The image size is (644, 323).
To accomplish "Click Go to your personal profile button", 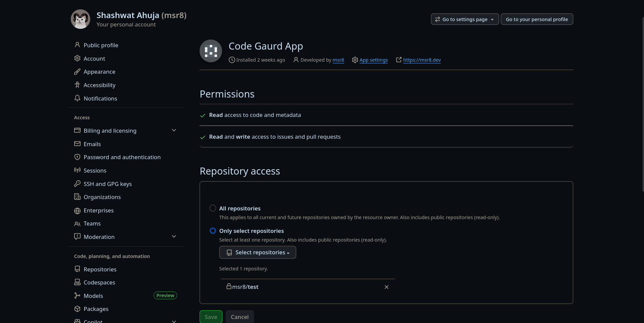I will coord(537,19).
